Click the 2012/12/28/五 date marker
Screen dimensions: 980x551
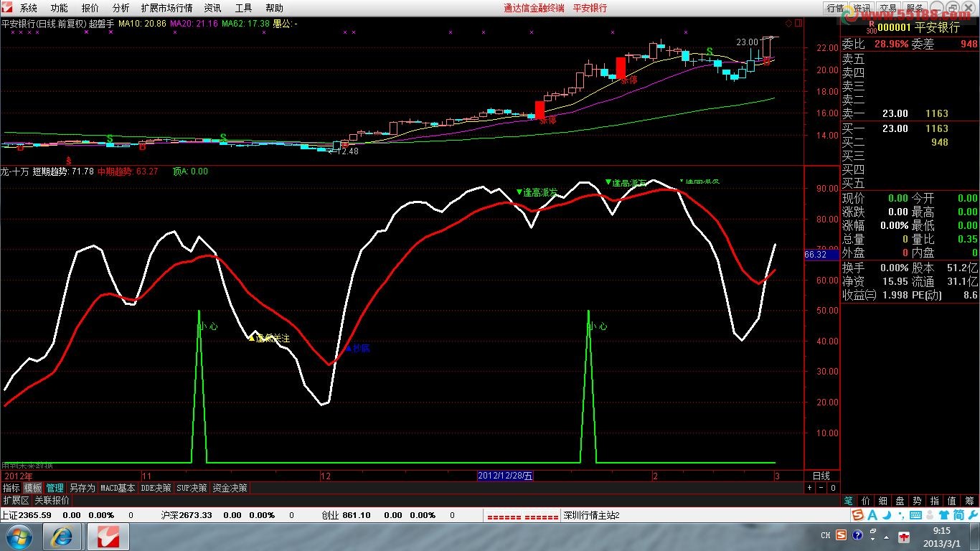(x=505, y=476)
